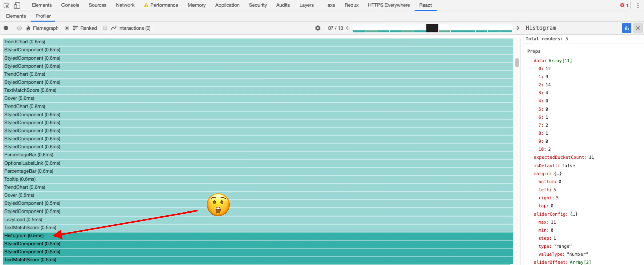
Task: Click the red error count indicator
Action: [x=624, y=5]
